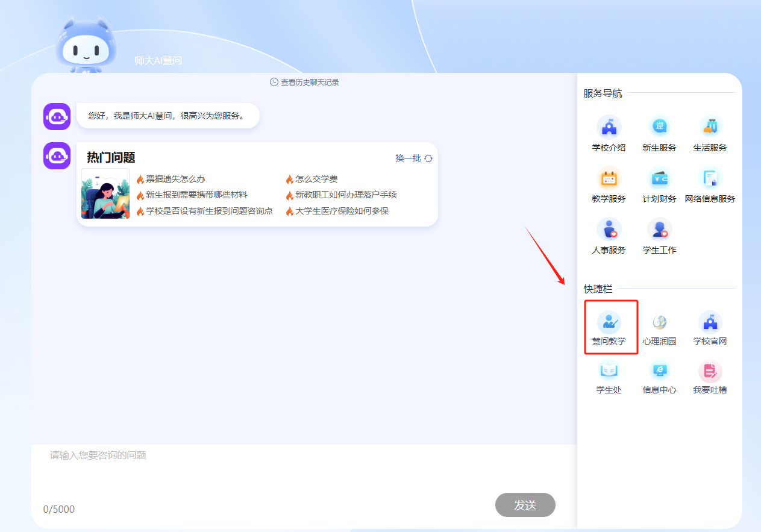
Task: Launch the 学生处 shortcut
Action: [x=609, y=377]
